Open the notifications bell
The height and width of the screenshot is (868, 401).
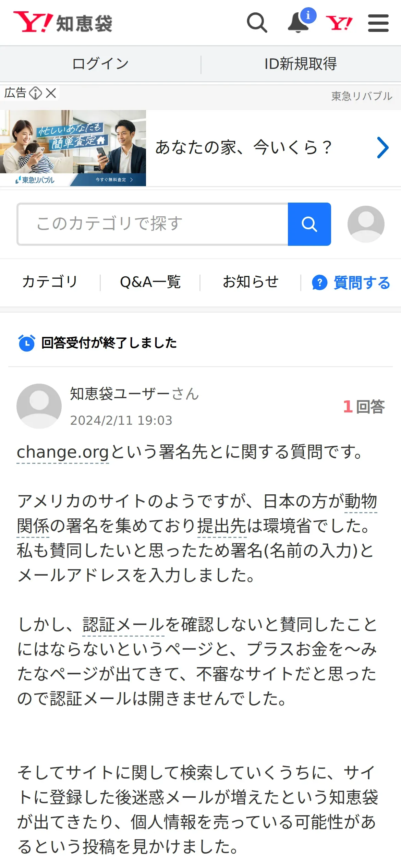pyautogui.click(x=298, y=23)
